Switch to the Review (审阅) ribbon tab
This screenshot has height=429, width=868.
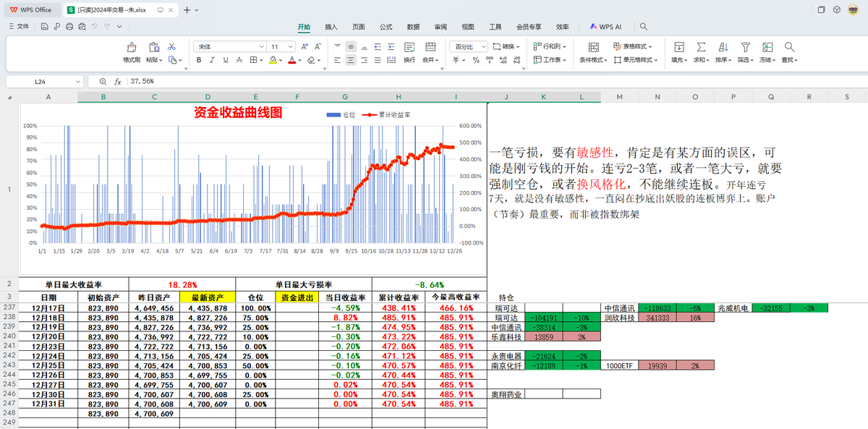click(x=441, y=27)
